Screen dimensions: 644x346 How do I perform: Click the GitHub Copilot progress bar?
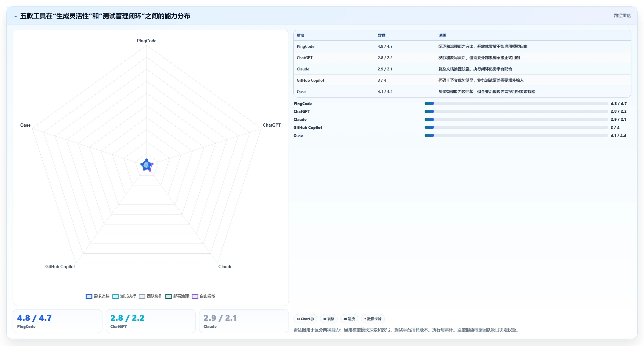[516, 127]
